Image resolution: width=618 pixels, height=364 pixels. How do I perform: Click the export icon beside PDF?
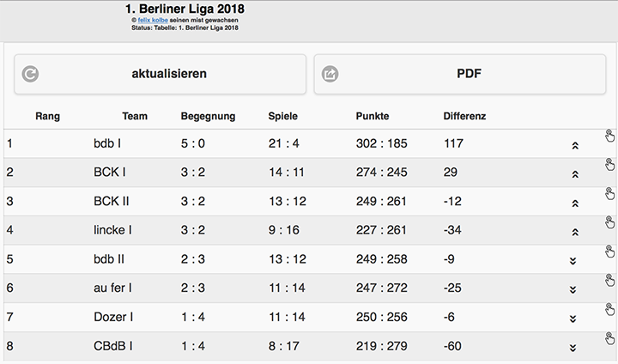pos(330,74)
